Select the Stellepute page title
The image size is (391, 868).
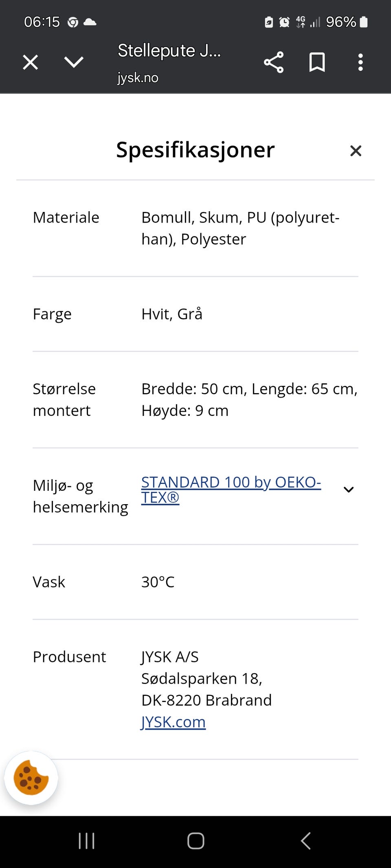[x=169, y=51]
